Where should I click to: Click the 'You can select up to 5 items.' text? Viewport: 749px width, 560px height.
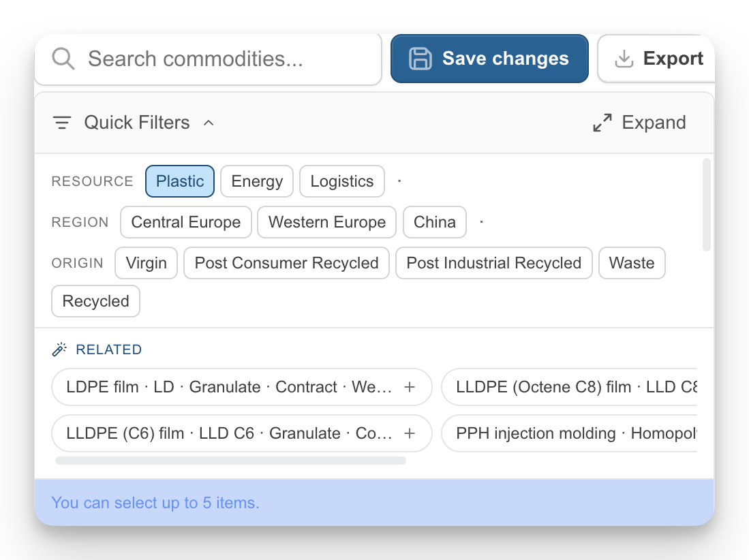(155, 503)
